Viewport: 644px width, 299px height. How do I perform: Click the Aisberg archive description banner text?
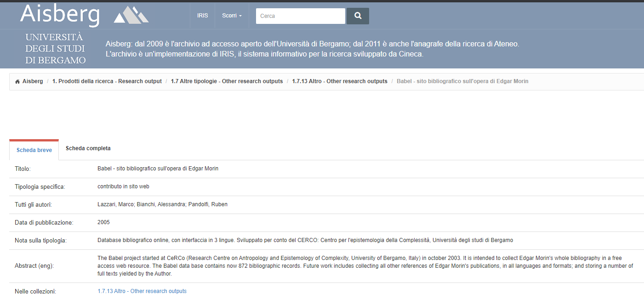(312, 49)
